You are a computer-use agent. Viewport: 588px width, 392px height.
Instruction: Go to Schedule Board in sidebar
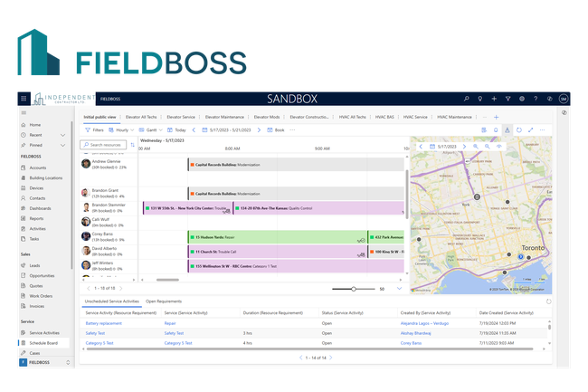pos(43,343)
